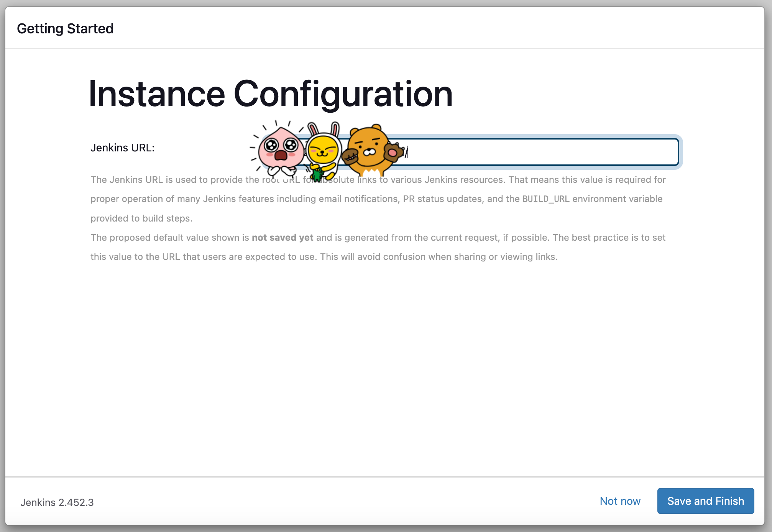
Task: Click the Not now link
Action: pyautogui.click(x=620, y=501)
